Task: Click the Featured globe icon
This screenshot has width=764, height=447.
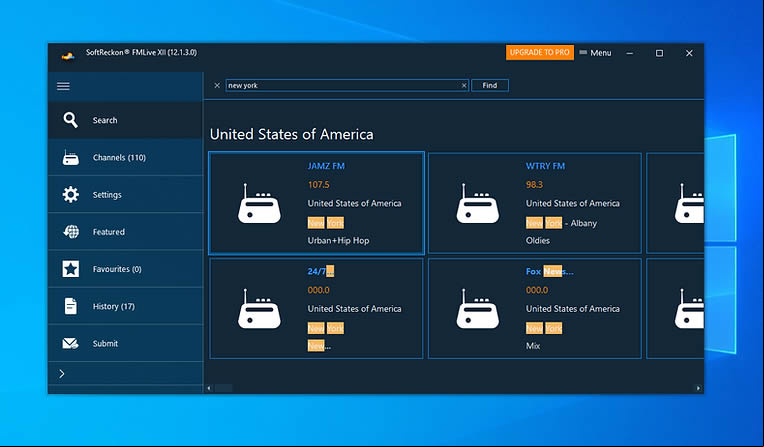Action: [x=71, y=232]
